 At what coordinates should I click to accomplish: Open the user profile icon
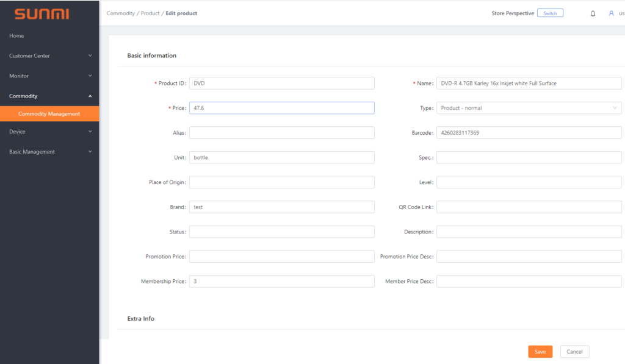point(611,13)
